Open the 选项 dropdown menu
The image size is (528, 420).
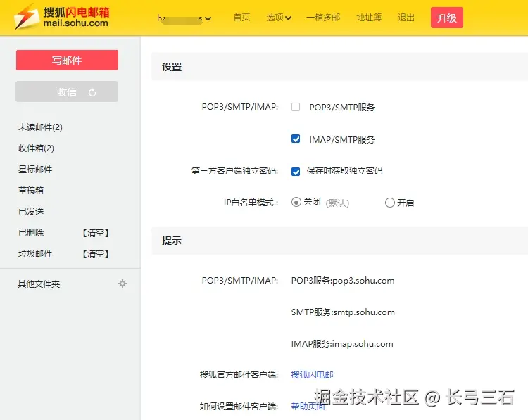tap(279, 18)
